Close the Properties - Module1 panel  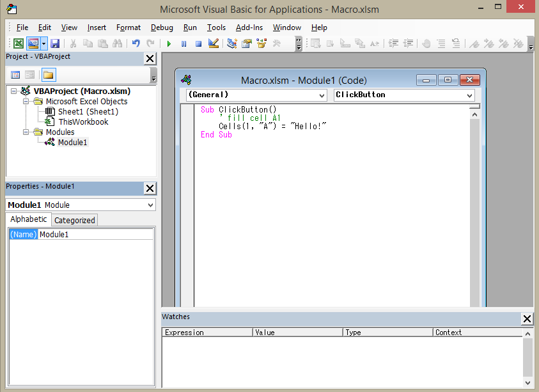150,189
